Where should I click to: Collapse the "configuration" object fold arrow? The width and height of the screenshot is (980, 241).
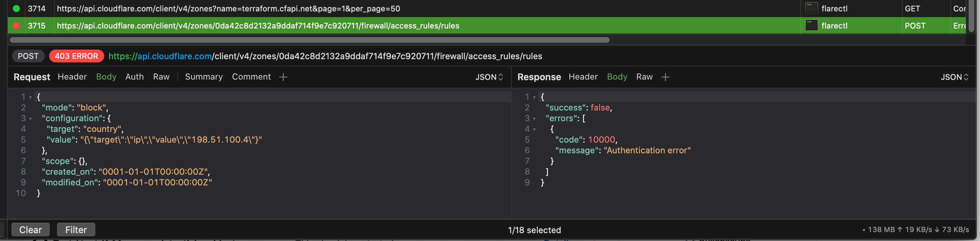point(31,119)
